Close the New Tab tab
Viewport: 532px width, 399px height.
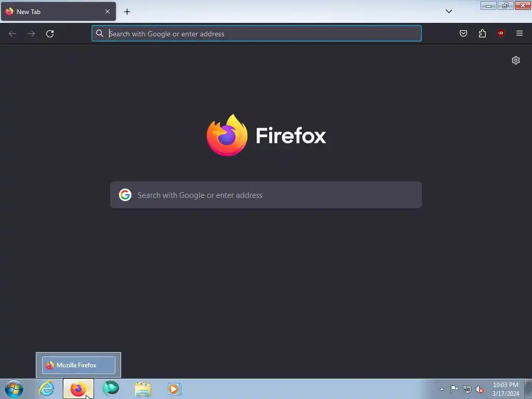(108, 11)
